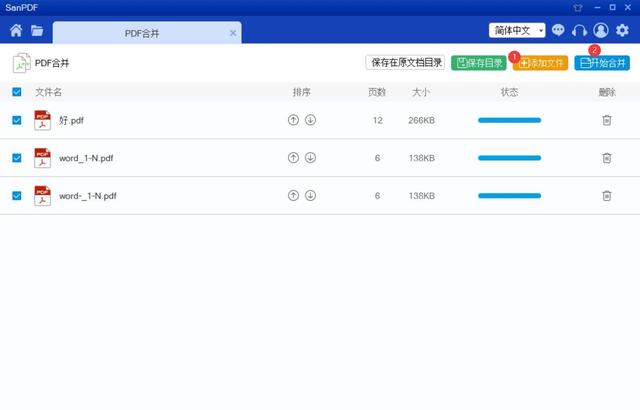Click the 添加文件 button
The height and width of the screenshot is (410, 640).
(541, 63)
